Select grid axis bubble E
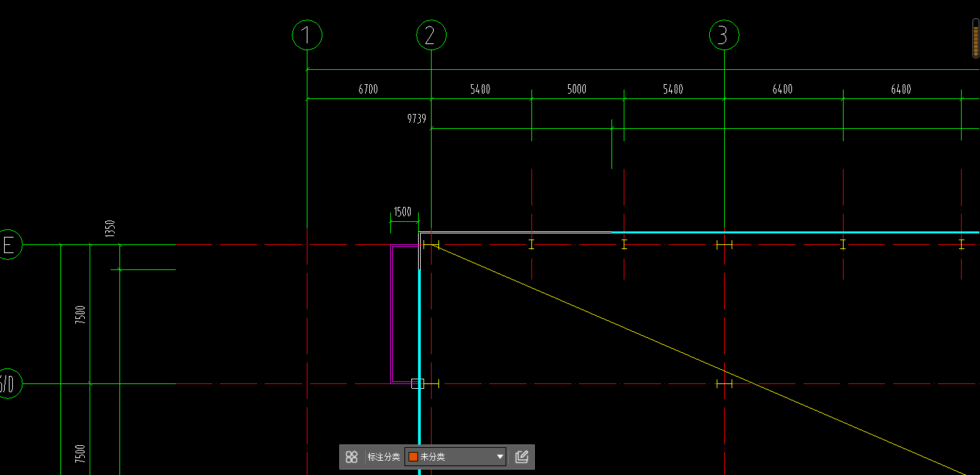980x475 pixels. (9, 245)
